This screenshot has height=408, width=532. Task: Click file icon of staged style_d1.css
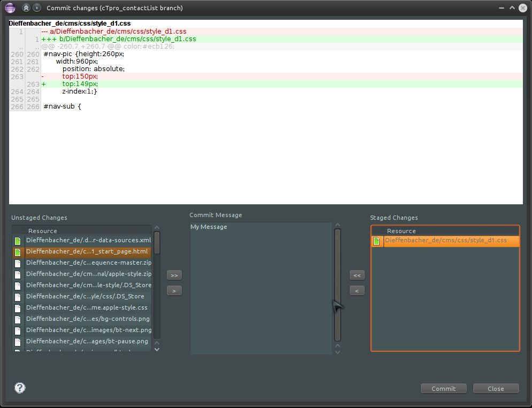point(376,241)
